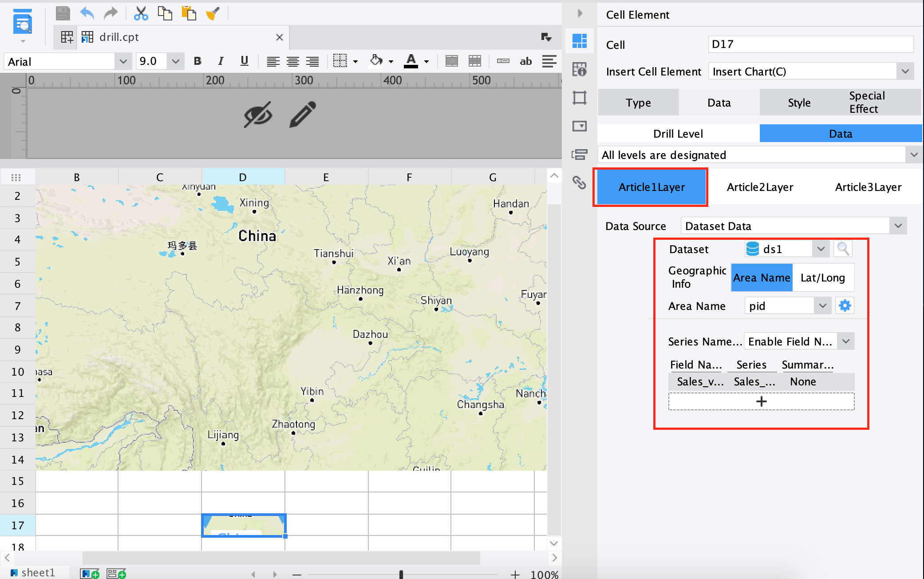The height and width of the screenshot is (579, 924).
Task: Align cell text to the left
Action: 273,61
